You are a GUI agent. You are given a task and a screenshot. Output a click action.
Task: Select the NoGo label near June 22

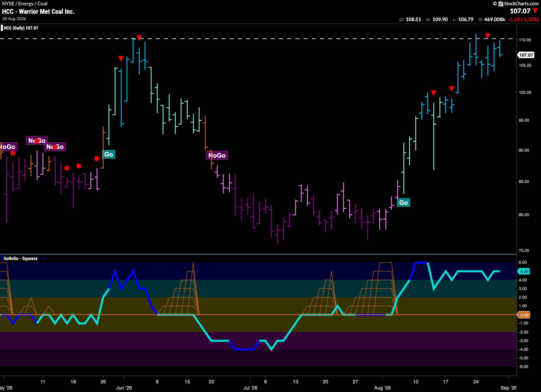217,155
